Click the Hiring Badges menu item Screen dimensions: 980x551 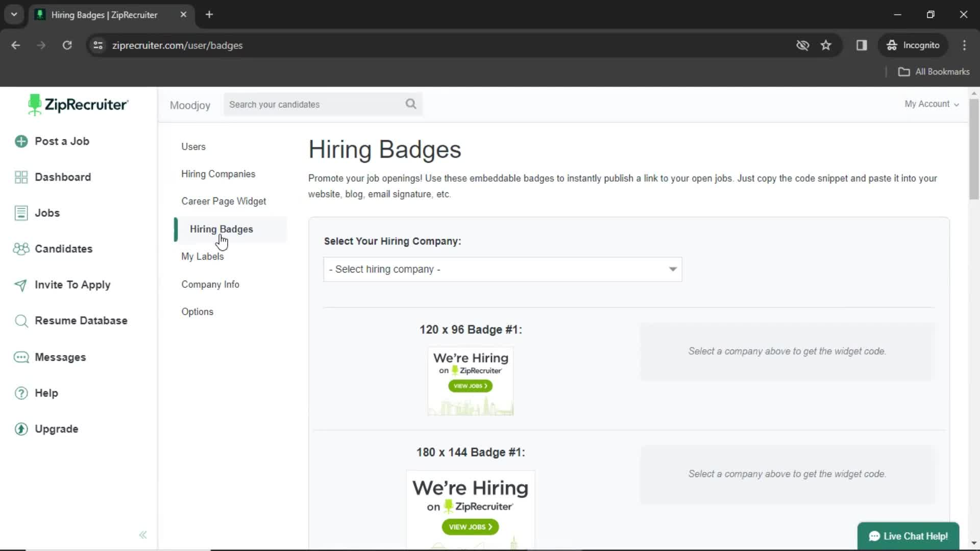click(x=222, y=229)
